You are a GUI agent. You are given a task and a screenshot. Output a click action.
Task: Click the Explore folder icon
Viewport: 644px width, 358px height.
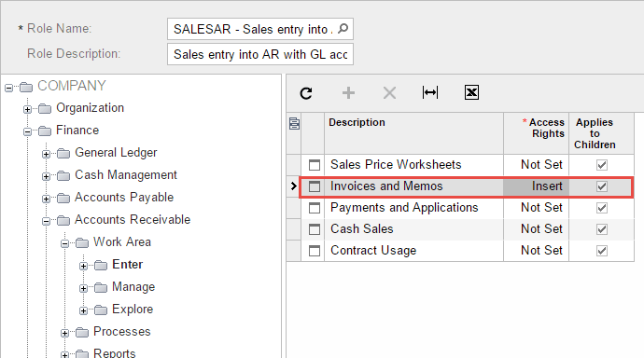click(x=101, y=310)
